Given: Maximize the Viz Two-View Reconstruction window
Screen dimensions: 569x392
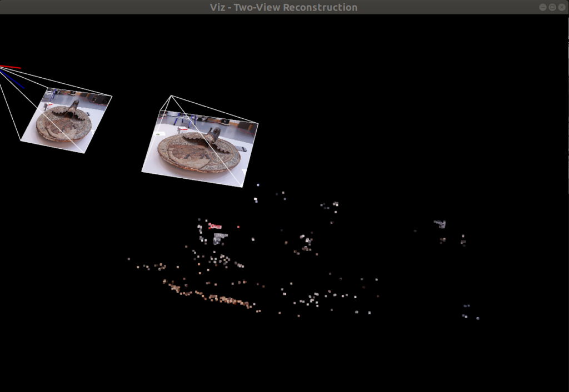Looking at the screenshot, I should (552, 7).
